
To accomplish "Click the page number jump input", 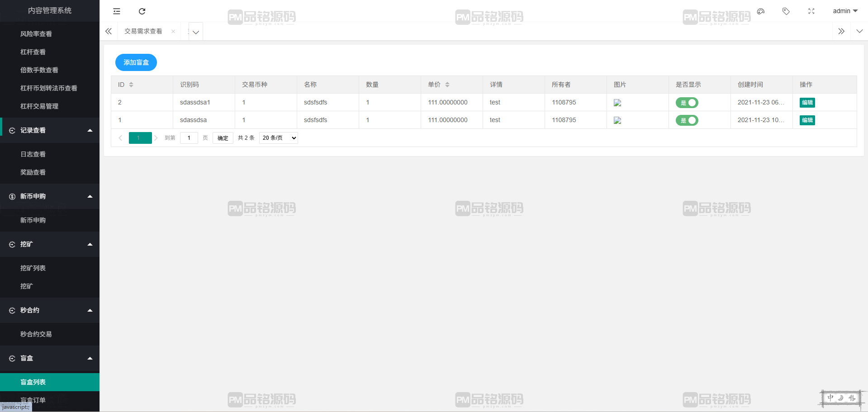I will pyautogui.click(x=189, y=138).
